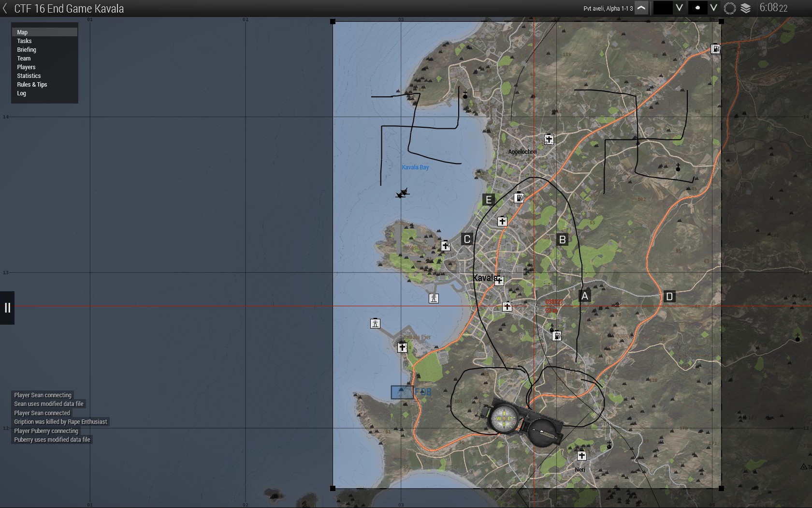Expand the side tab with two vertical bars
812x508 pixels.
pos(7,308)
